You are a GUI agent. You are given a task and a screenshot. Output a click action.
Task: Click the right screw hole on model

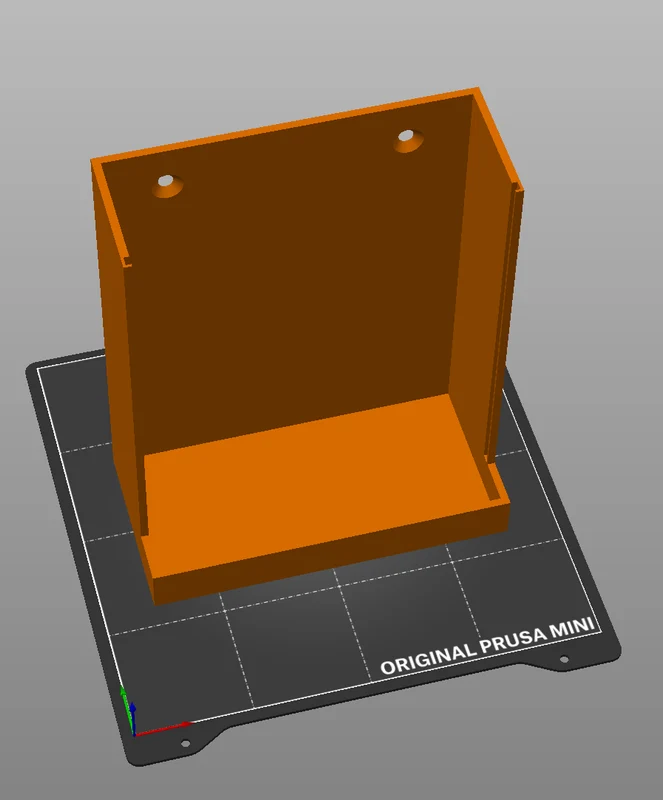(x=408, y=140)
